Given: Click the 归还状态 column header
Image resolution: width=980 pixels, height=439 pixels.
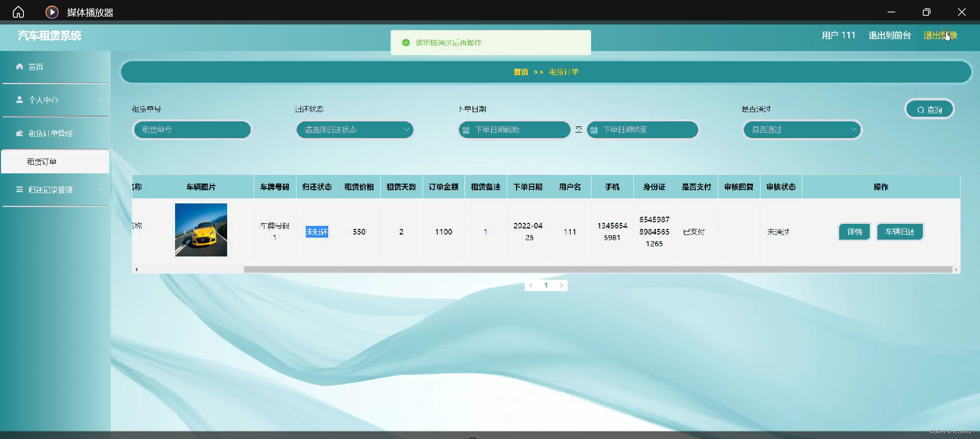Looking at the screenshot, I should pyautogui.click(x=317, y=187).
